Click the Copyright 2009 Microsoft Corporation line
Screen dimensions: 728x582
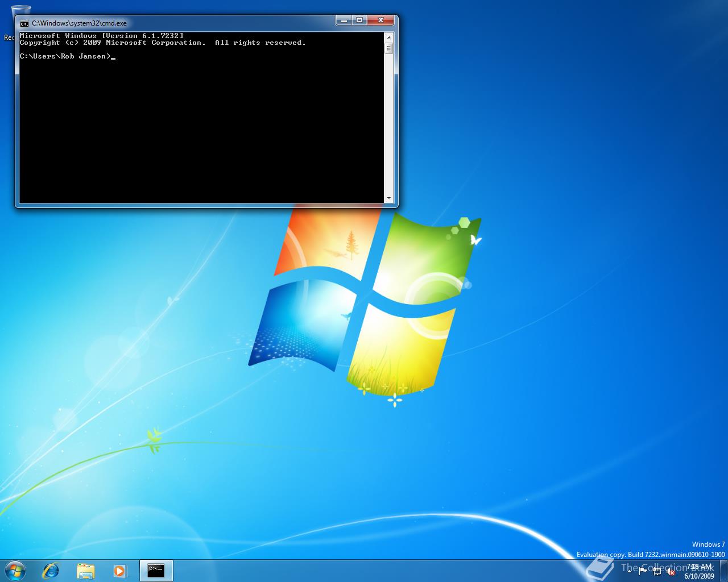coord(163,43)
